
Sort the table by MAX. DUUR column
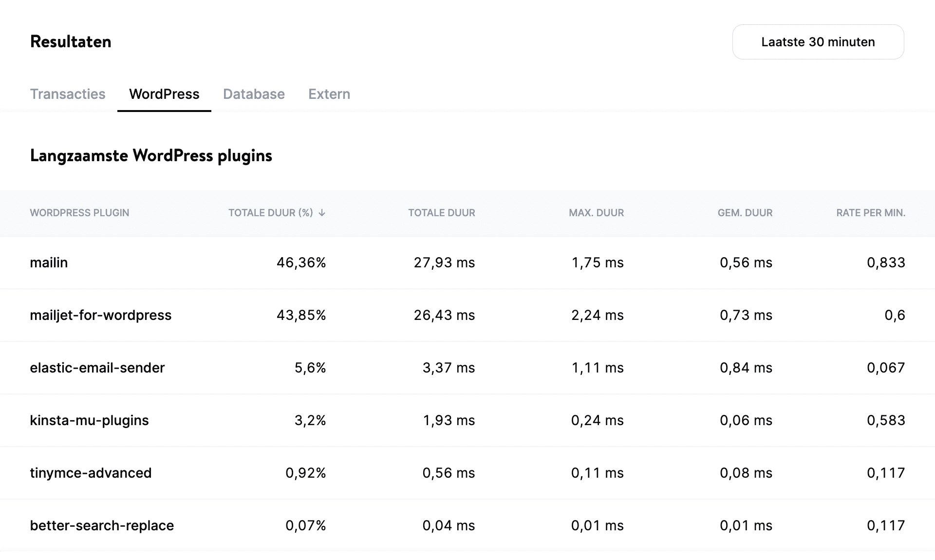pyautogui.click(x=596, y=213)
